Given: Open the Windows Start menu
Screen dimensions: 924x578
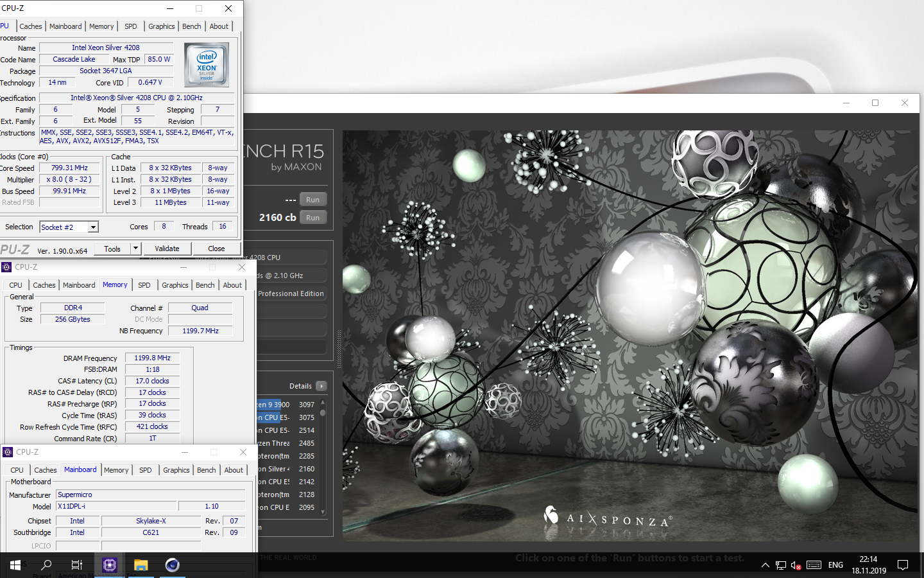Looking at the screenshot, I should point(15,565).
